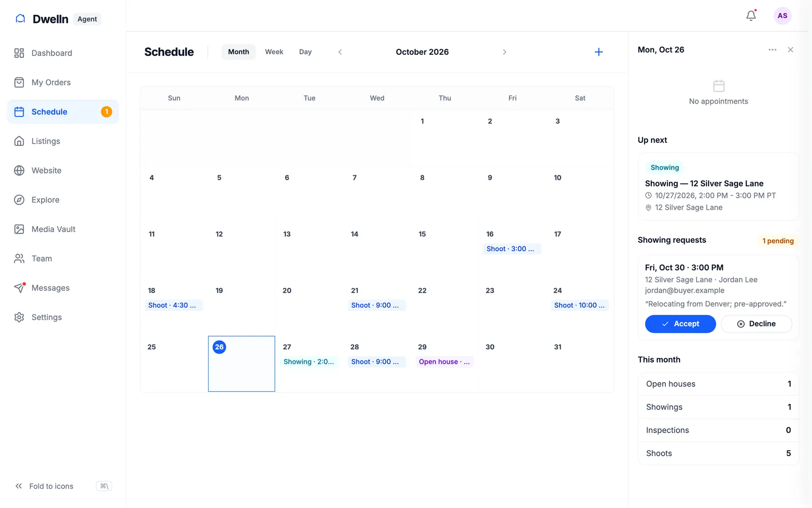Open the Shoot 9:00 event on October 28
The height and width of the screenshot is (508, 812).
[x=377, y=362]
